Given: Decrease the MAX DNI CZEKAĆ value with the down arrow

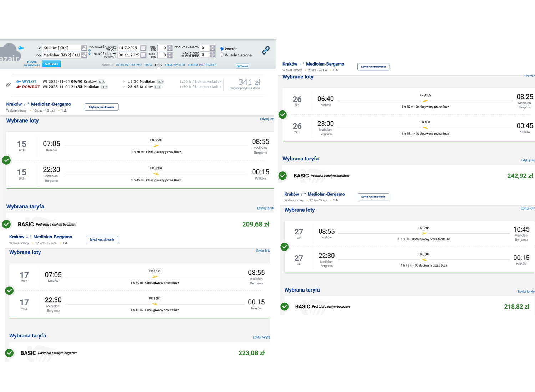Looking at the screenshot, I should pyautogui.click(x=213, y=49).
